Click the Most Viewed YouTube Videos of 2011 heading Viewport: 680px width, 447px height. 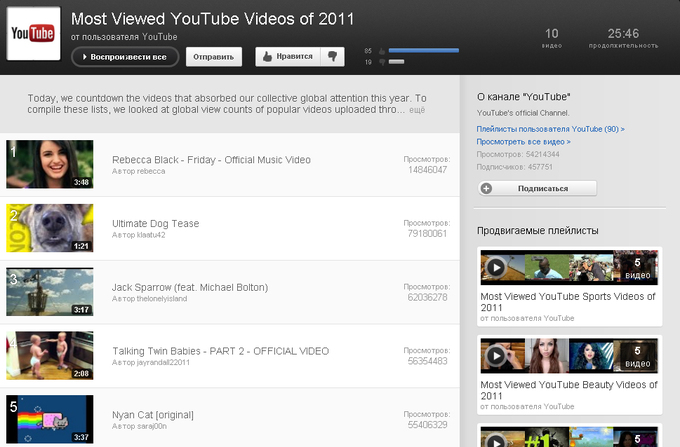tap(212, 19)
